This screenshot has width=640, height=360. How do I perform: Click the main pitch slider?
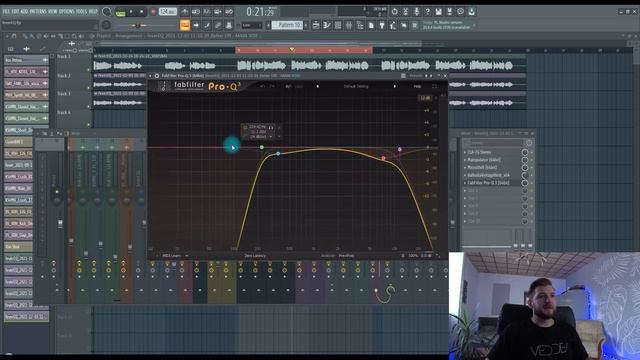138,25
